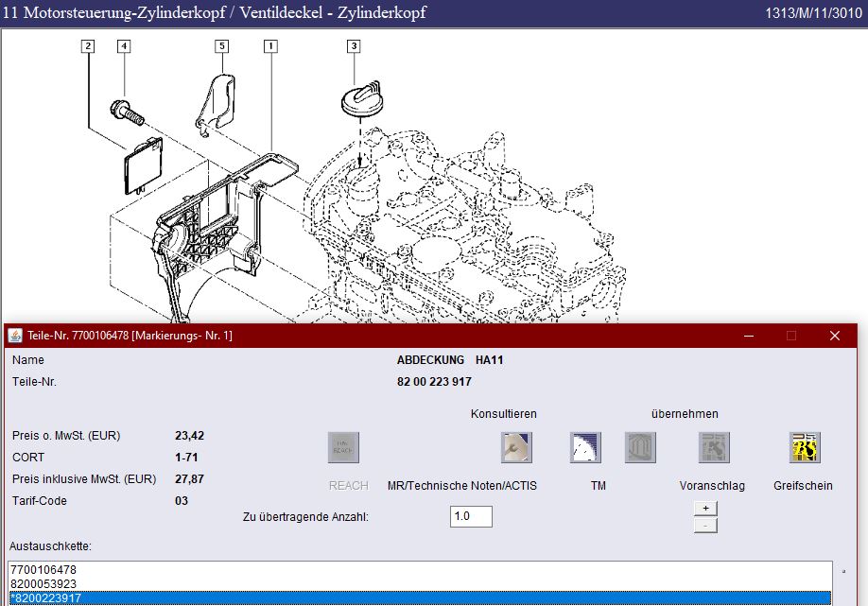Image resolution: width=868 pixels, height=606 pixels.
Task: Click the grey icon right of TM icon
Action: pyautogui.click(x=640, y=447)
